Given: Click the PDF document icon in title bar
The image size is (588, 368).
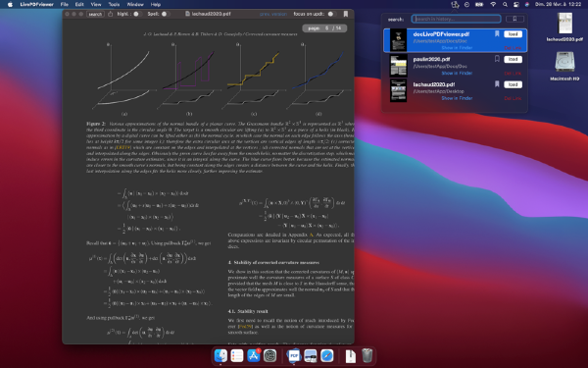Looking at the screenshot, I should 188,14.
